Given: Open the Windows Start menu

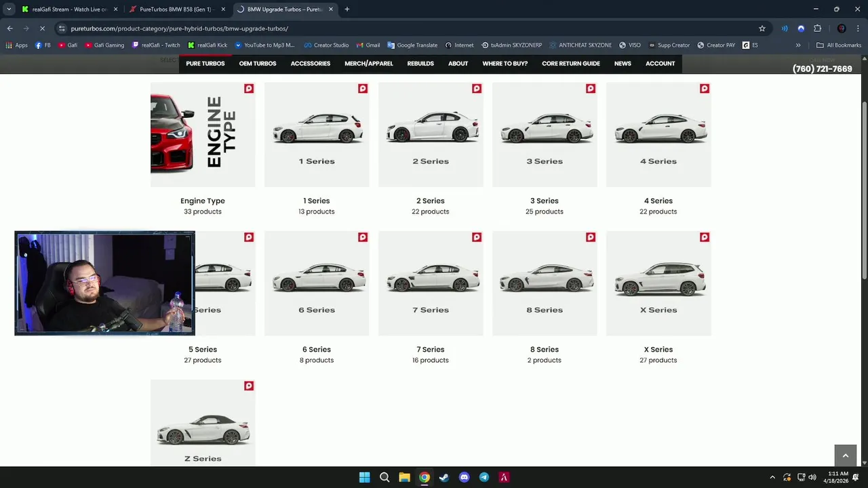Looking at the screenshot, I should tap(364, 477).
